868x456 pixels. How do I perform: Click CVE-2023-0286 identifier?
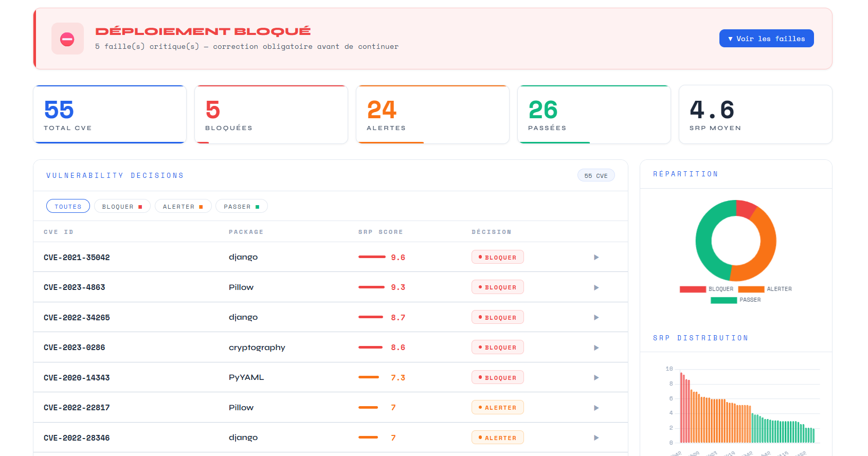(74, 348)
